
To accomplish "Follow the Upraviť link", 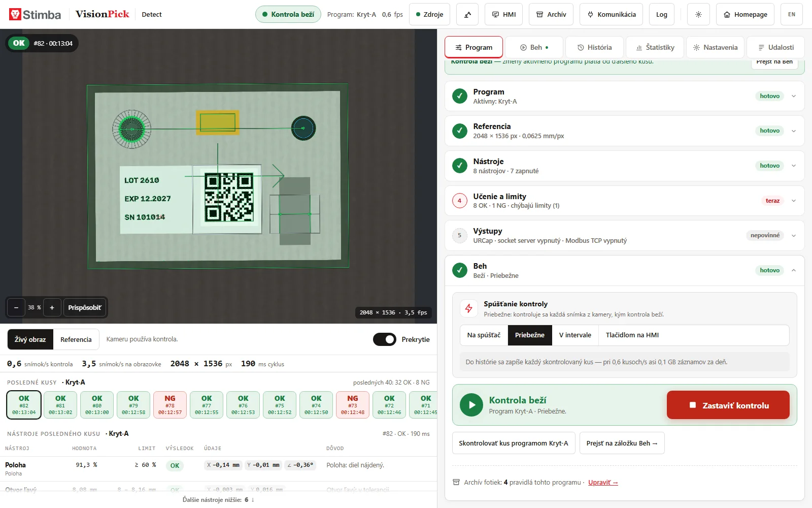I will tap(603, 483).
